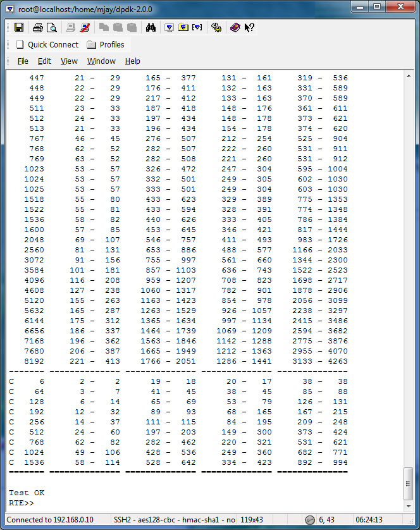Click the grayed-out Copy toolbar icon

[x=104, y=27]
